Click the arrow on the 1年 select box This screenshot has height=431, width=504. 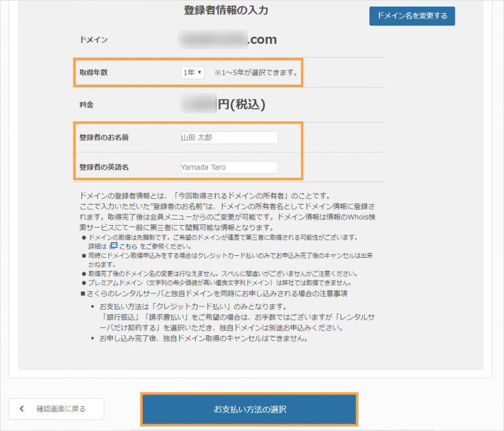click(x=199, y=73)
